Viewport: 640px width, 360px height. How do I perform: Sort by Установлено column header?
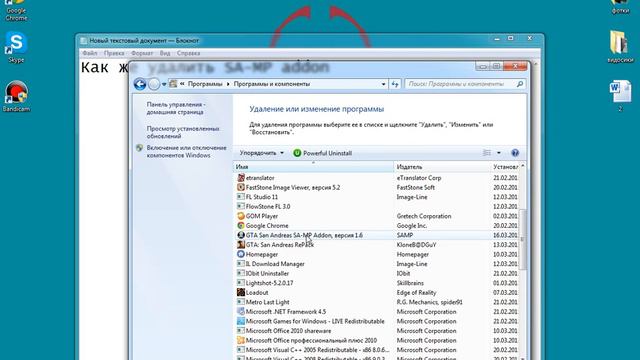click(x=505, y=167)
